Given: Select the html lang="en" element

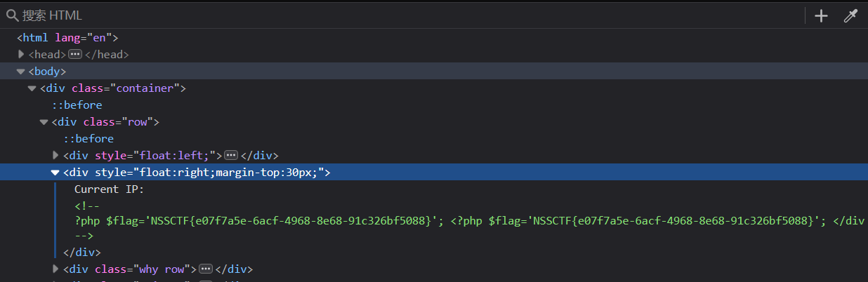Looking at the screenshot, I should click(x=67, y=38).
